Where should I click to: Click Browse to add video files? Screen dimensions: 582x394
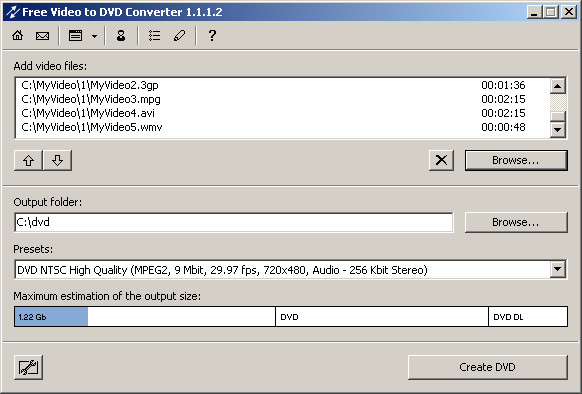pos(516,160)
